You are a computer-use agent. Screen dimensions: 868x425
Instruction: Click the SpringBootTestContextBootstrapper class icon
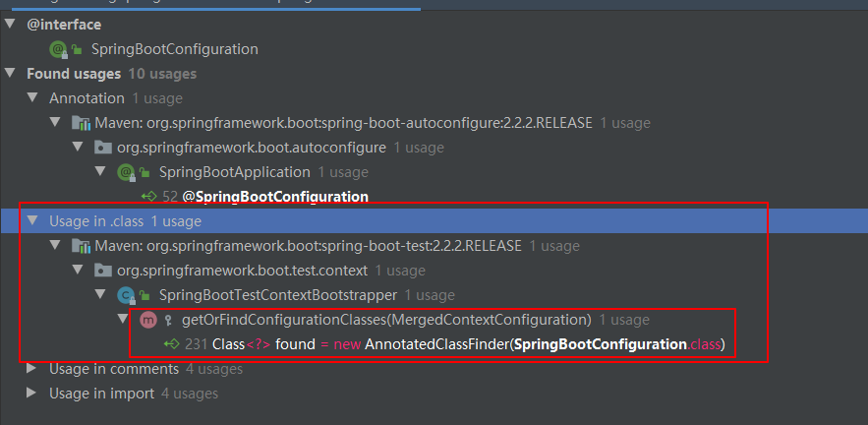126,295
